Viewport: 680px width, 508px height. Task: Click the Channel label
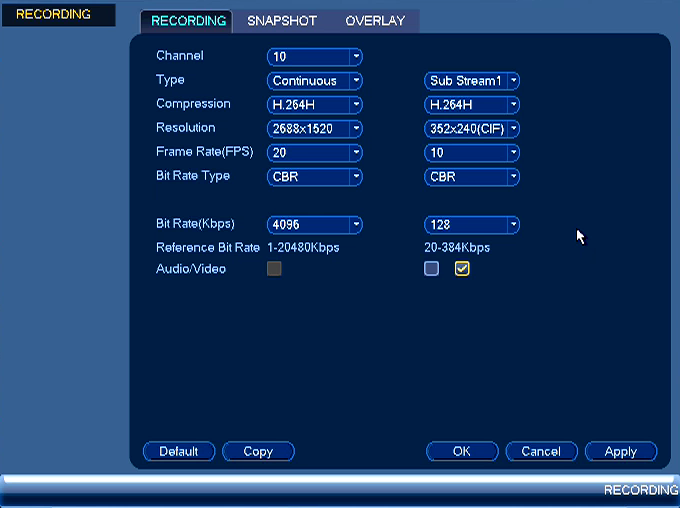180,56
